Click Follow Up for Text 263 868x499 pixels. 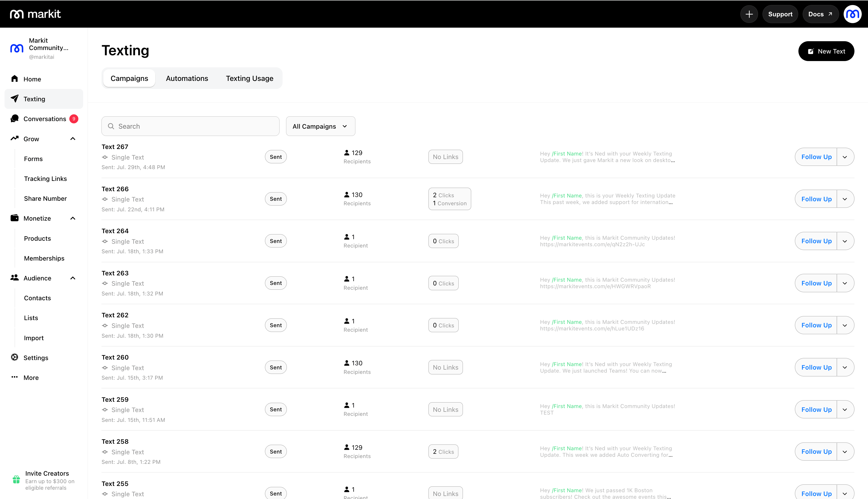(816, 283)
